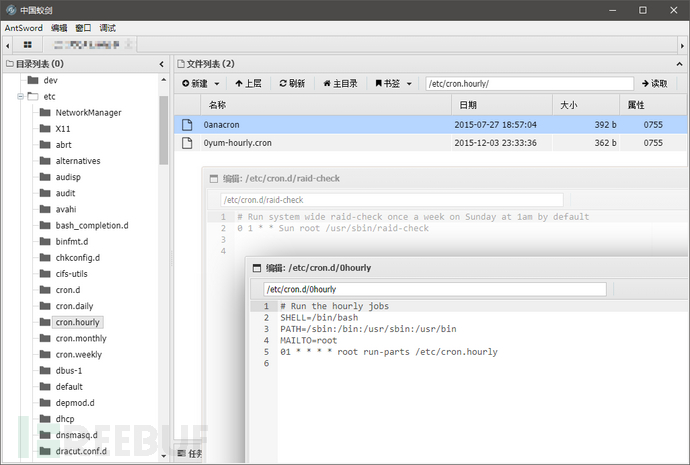
Task: Select the 0anacron file icon
Action: pyautogui.click(x=187, y=124)
